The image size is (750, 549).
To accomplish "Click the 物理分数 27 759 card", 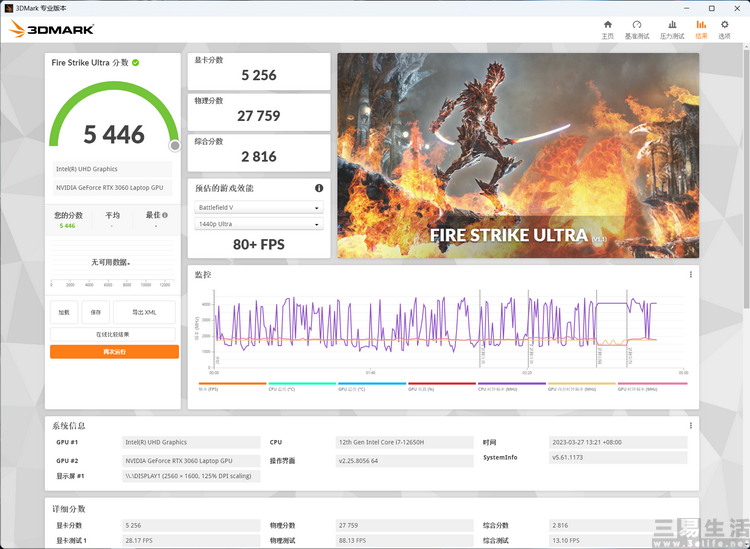I will [259, 112].
